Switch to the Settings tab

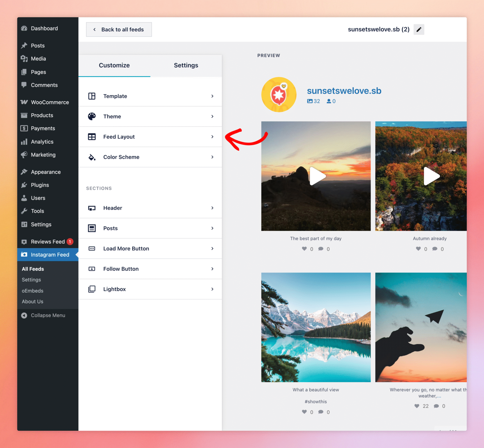pyautogui.click(x=186, y=66)
